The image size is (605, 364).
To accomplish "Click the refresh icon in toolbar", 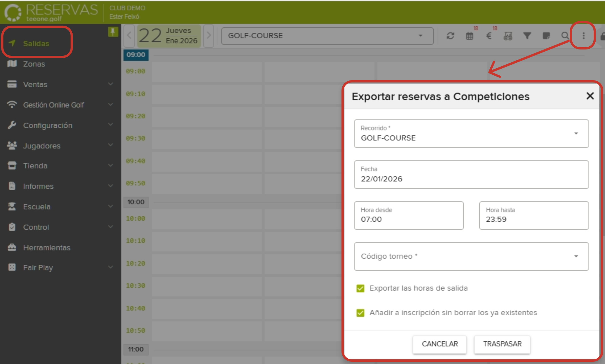I will (x=450, y=36).
